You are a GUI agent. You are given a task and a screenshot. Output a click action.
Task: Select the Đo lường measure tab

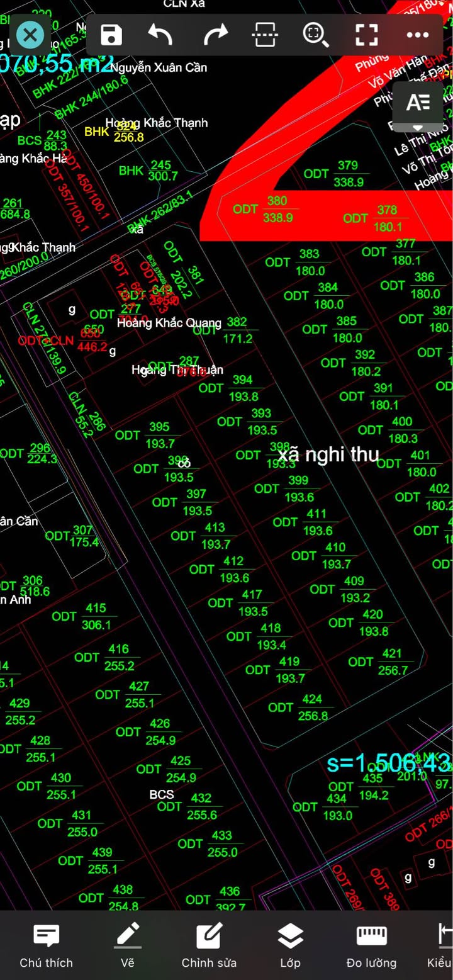click(x=371, y=945)
